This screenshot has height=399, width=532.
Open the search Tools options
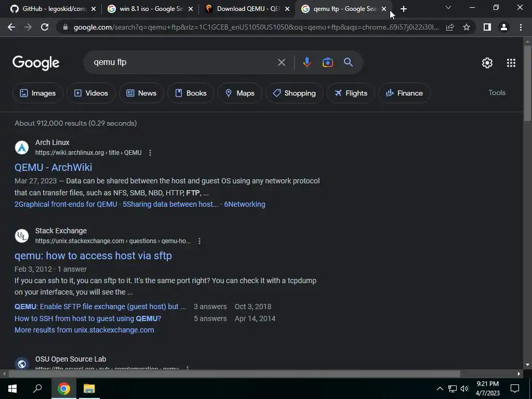pyautogui.click(x=497, y=92)
